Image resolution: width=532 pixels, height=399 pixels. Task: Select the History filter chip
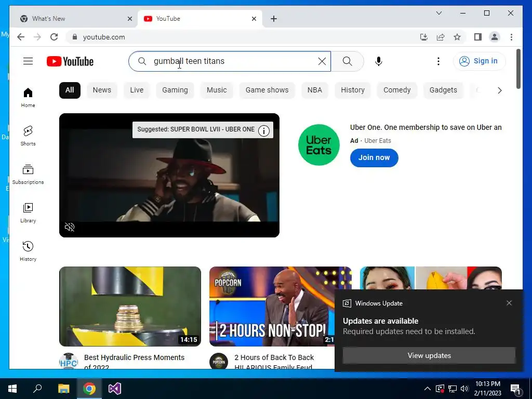pyautogui.click(x=353, y=90)
